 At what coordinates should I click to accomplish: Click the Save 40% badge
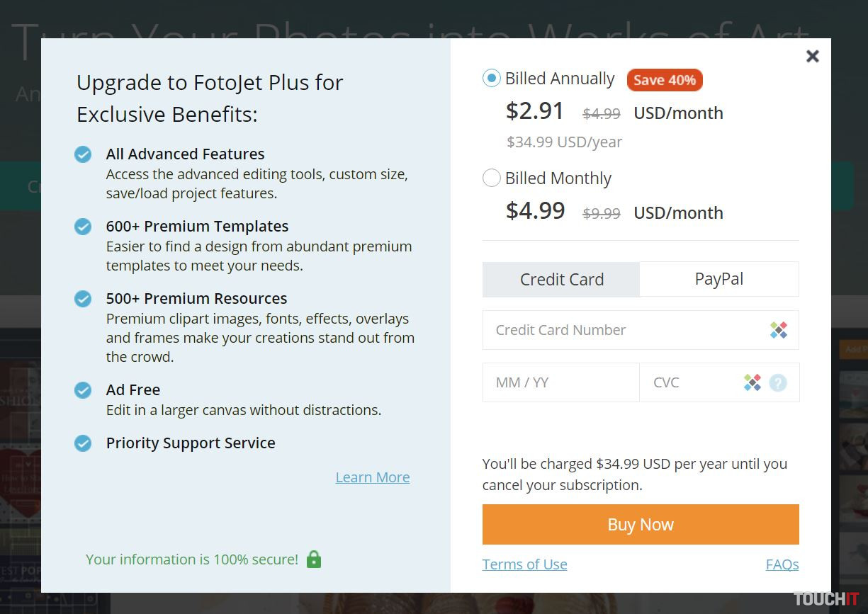664,80
